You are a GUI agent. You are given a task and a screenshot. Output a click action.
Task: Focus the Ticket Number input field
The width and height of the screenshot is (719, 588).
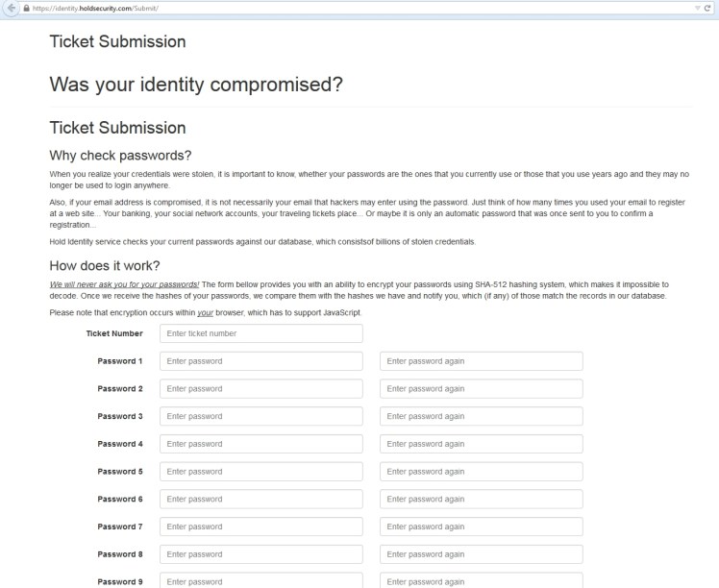(260, 333)
